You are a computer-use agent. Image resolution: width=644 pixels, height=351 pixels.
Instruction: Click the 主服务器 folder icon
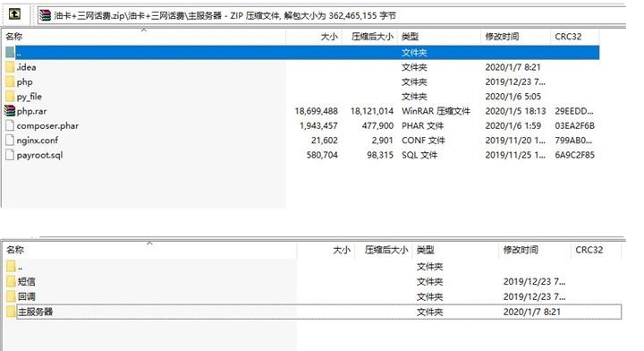[x=11, y=312]
